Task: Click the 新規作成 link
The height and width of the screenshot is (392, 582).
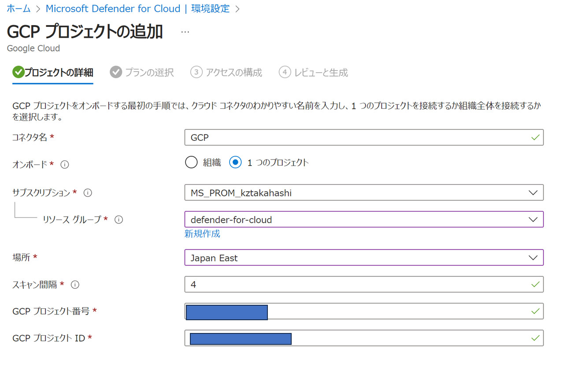Action: (x=202, y=234)
